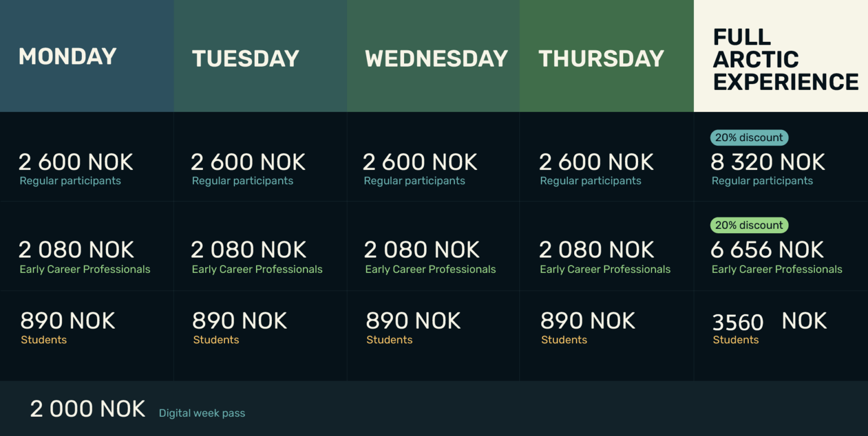The image size is (868, 436).
Task: Open the Thursday column header
Action: coord(601,59)
